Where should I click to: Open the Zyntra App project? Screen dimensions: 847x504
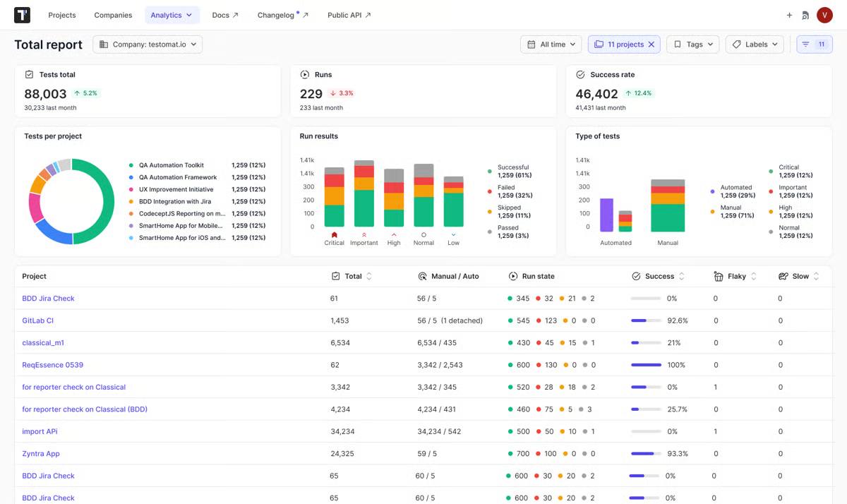coord(40,453)
